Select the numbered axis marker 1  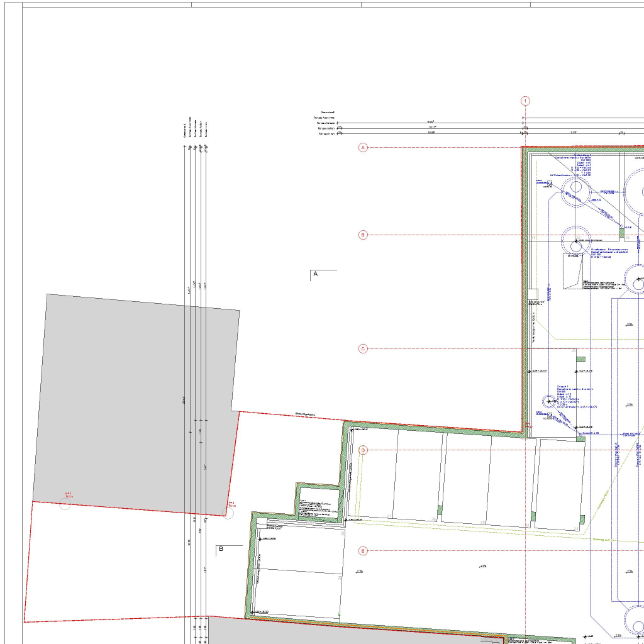[526, 101]
